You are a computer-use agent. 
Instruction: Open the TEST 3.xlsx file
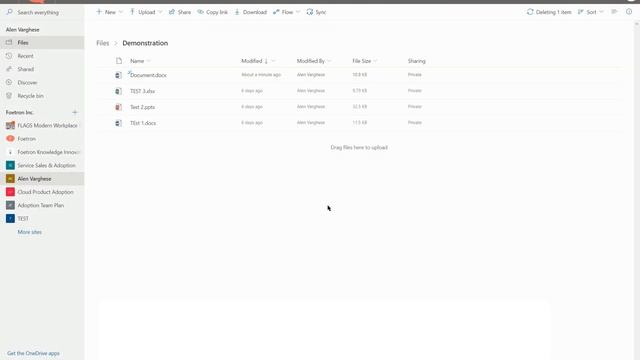pos(142,91)
